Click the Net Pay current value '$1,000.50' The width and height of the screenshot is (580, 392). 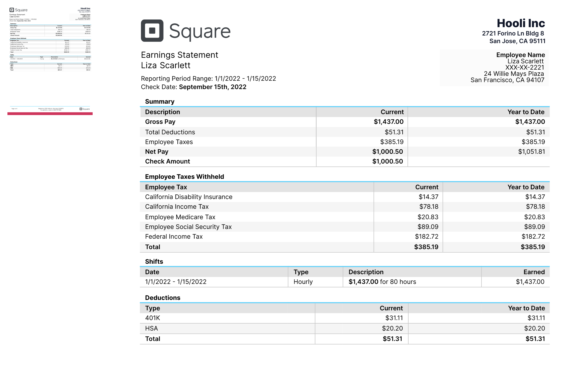point(388,152)
